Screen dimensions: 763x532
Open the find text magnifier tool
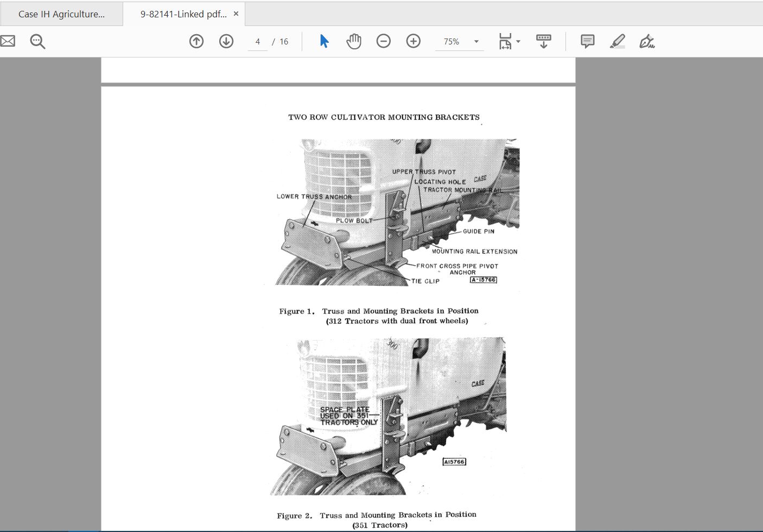(x=37, y=41)
